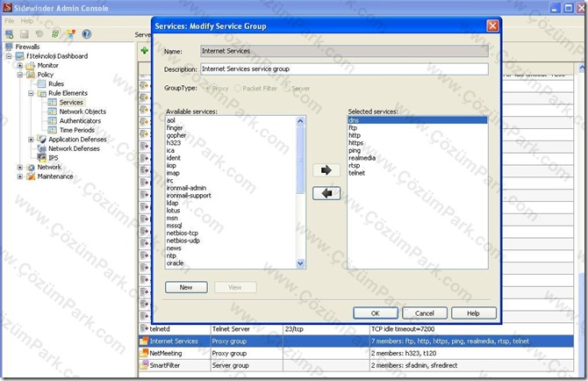Click the move-right arrow button
Screen dimensions: 588x381
(326, 170)
